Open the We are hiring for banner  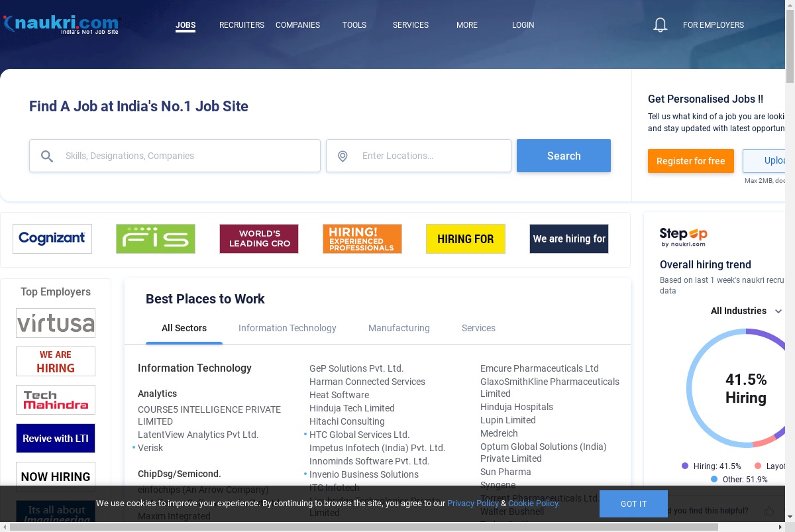[x=569, y=239]
